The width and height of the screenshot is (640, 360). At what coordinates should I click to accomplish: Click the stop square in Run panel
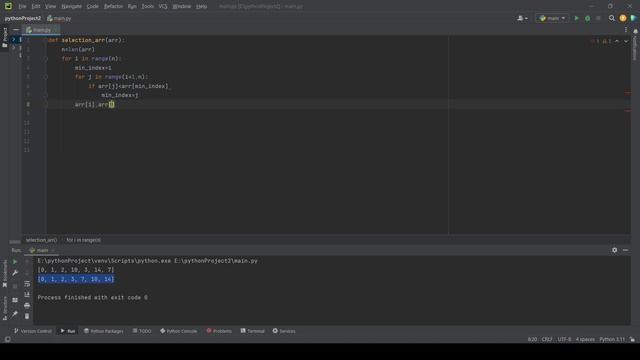15,286
